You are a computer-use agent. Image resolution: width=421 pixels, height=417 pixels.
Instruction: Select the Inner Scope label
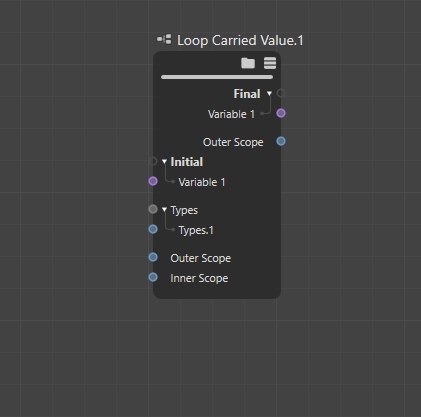(199, 278)
